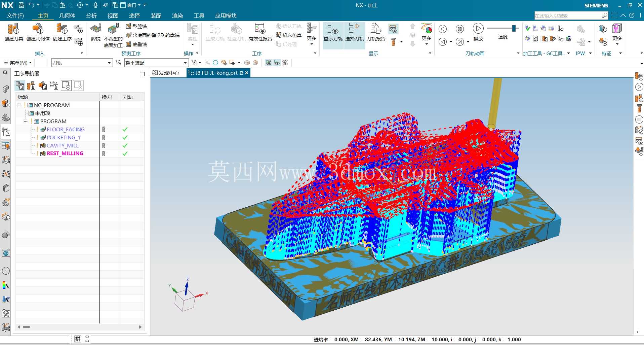Click the 创建工序 (Create Operation) icon
Screen dimensions: 644x345
coord(62,29)
